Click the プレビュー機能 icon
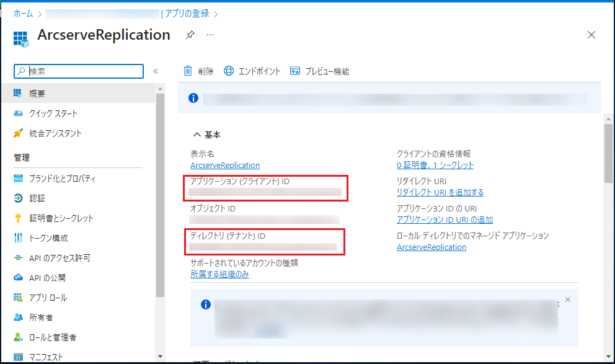The image size is (615, 364). coord(295,71)
